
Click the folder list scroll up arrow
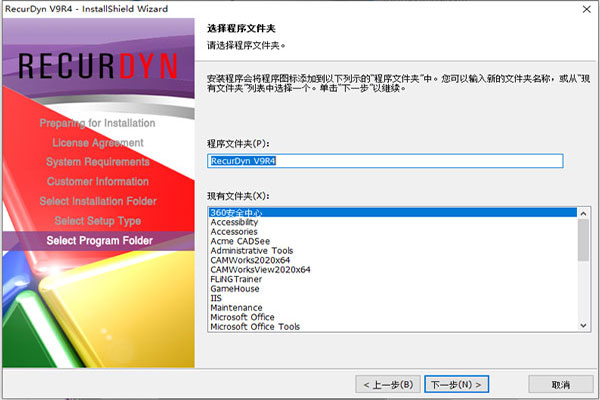coord(583,214)
